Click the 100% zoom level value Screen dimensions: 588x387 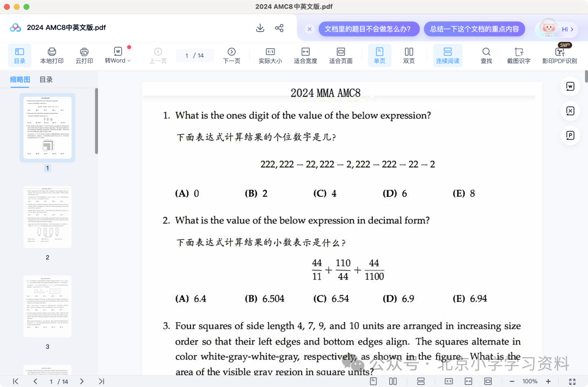(530, 382)
